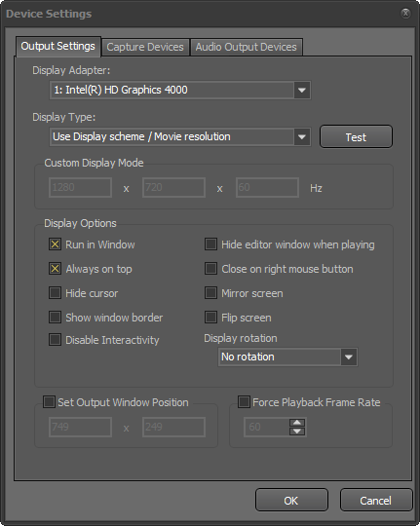Click the custom height field showing 720
420x526 pixels.
pos(173,188)
